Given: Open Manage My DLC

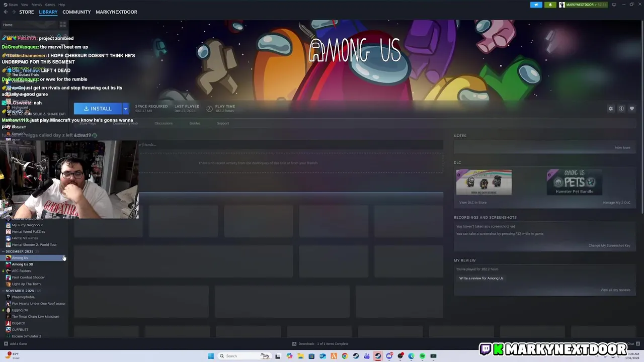Looking at the screenshot, I should point(616,203).
